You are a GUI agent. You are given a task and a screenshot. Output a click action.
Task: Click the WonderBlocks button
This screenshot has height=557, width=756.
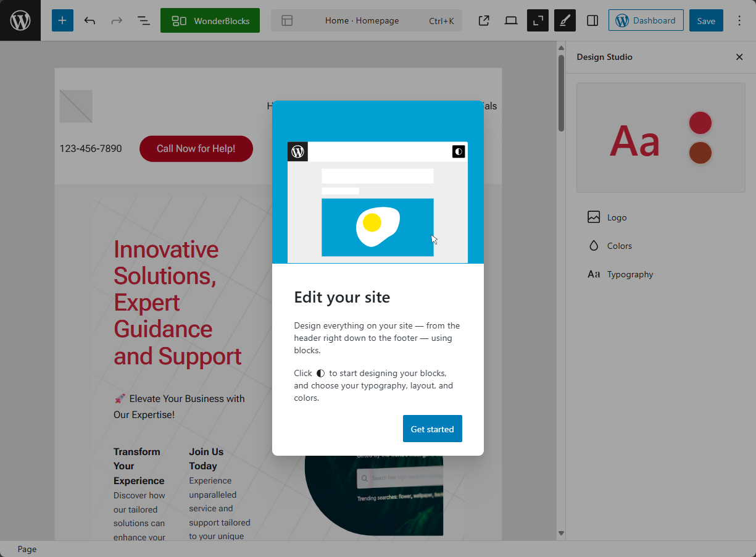pos(210,20)
